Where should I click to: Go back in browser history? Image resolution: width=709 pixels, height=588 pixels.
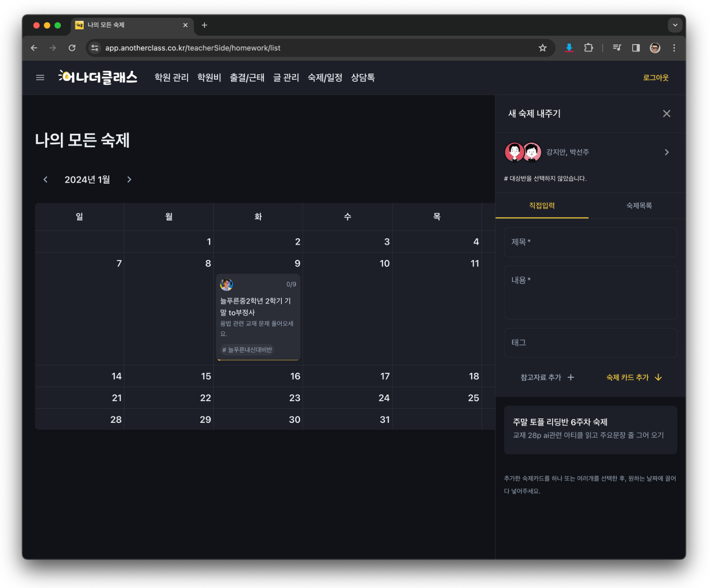pos(34,48)
